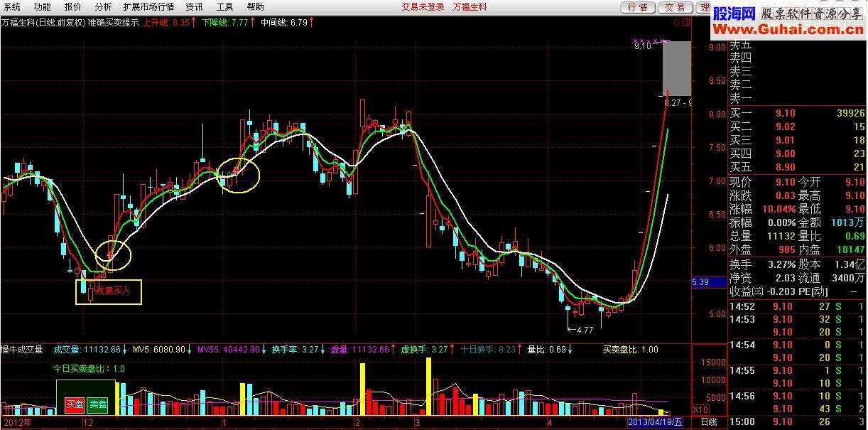Click the 外盘 985 value

pos(787,249)
